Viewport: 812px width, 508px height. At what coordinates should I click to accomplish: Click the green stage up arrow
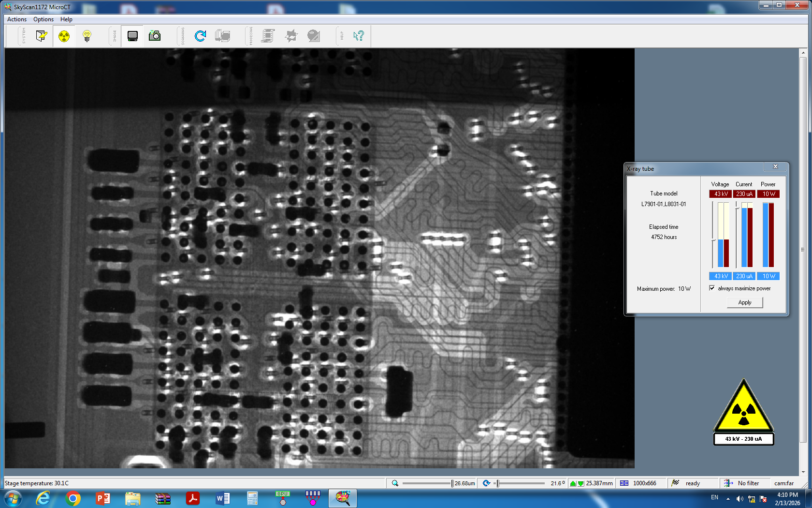[573, 483]
